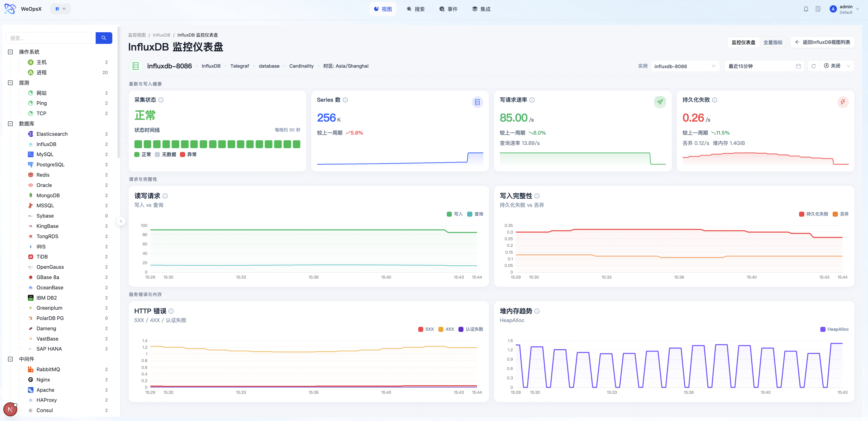
Task: Click the blue search magnifier button
Action: pyautogui.click(x=104, y=38)
